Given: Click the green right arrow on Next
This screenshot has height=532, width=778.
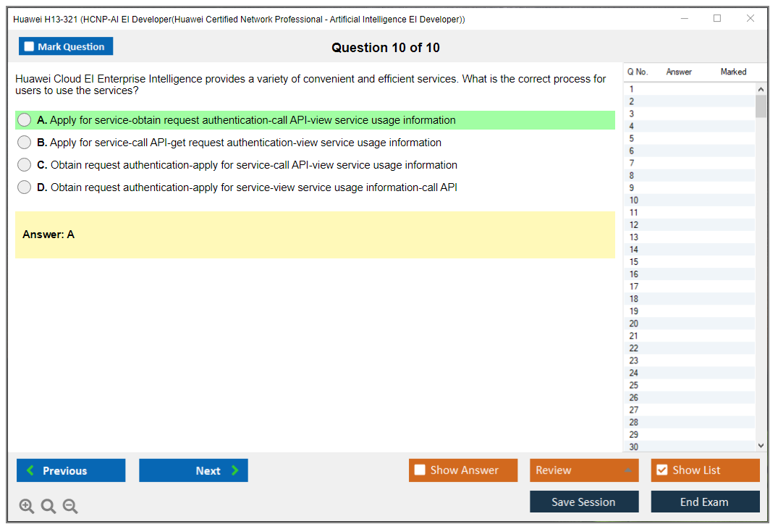Looking at the screenshot, I should click(235, 470).
